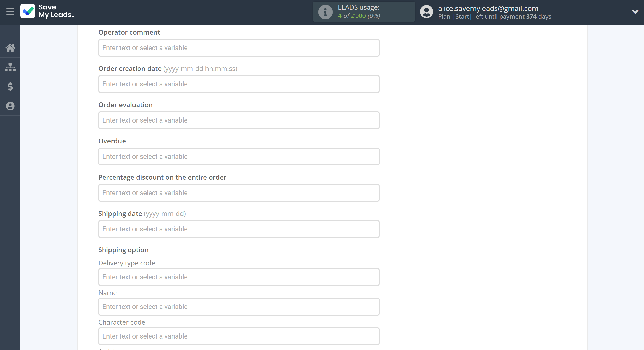Click the account/profile icon in sidebar
Screen dimensions: 644x350
point(10,106)
